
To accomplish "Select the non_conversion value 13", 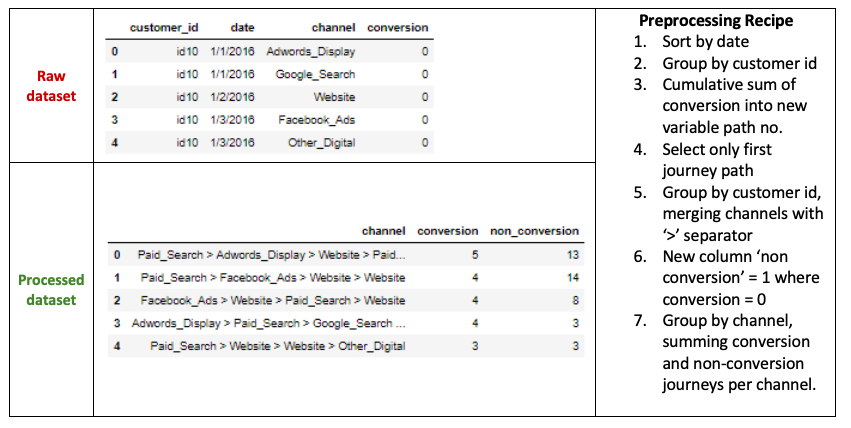I will (x=572, y=255).
